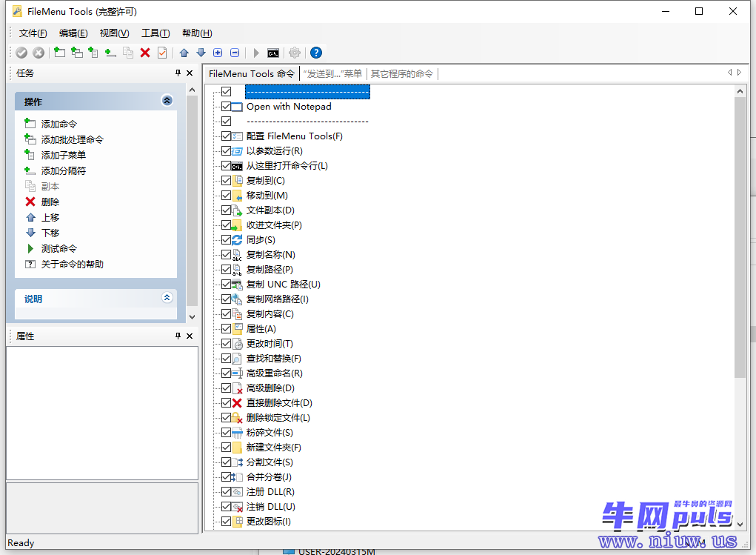Click the left tab-scroll arrow
This screenshot has height=555, width=756.
pyautogui.click(x=729, y=73)
